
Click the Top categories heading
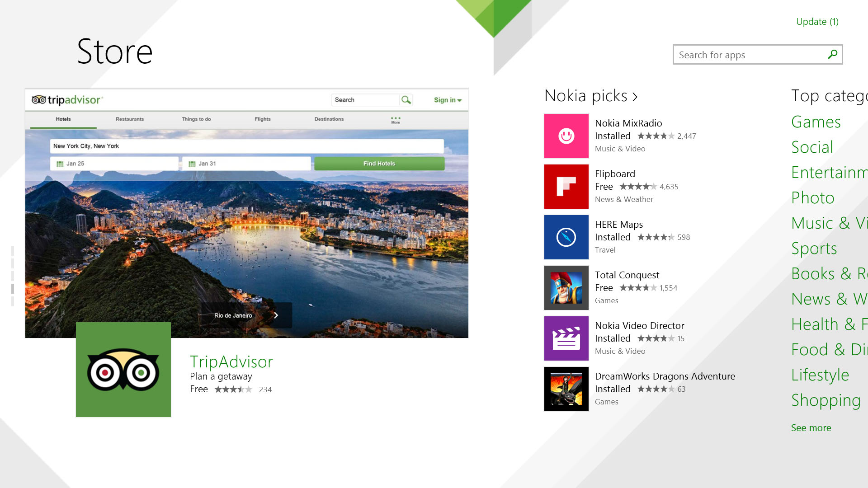[830, 96]
